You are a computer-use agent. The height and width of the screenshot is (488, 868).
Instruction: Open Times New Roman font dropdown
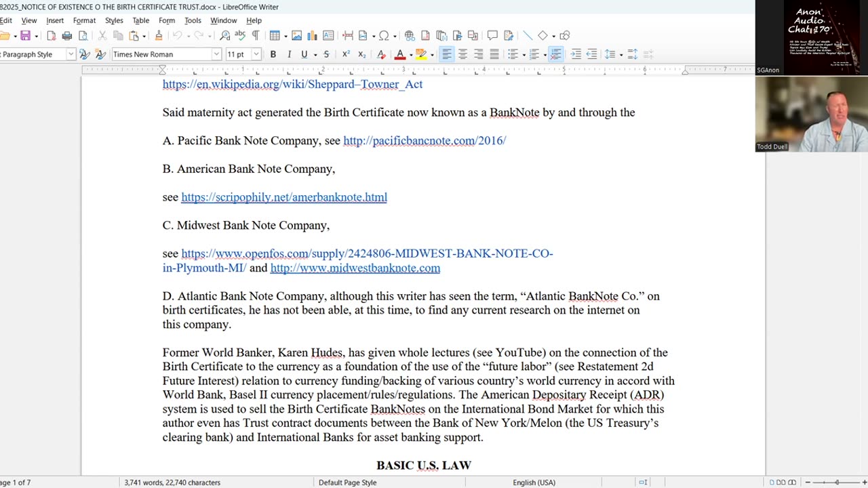tap(216, 54)
